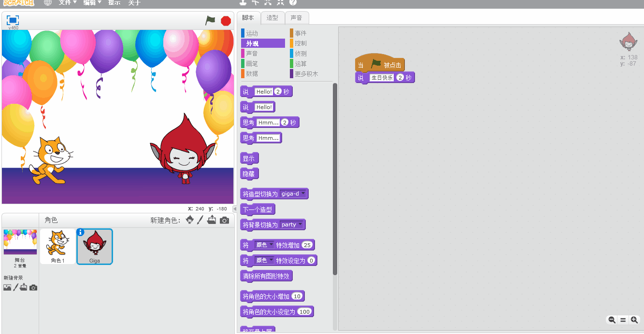Switch the stage to full screen mode
This screenshot has height=334, width=644.
13,20
